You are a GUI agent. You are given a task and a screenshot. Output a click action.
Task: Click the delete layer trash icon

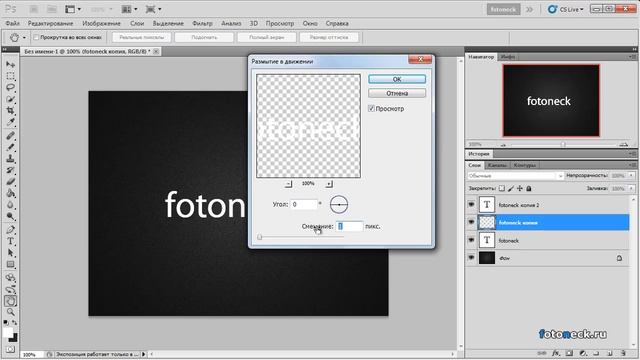tap(623, 353)
